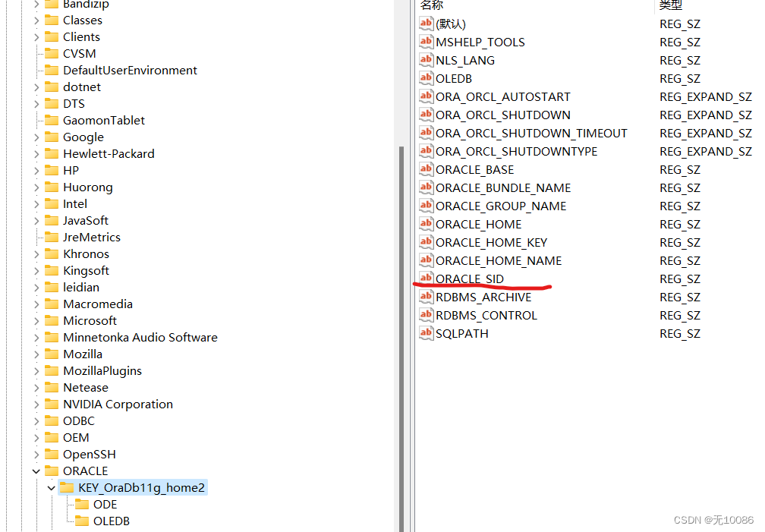
Task: Click REG_SZ type of ORACLE_SID row
Action: click(x=680, y=279)
